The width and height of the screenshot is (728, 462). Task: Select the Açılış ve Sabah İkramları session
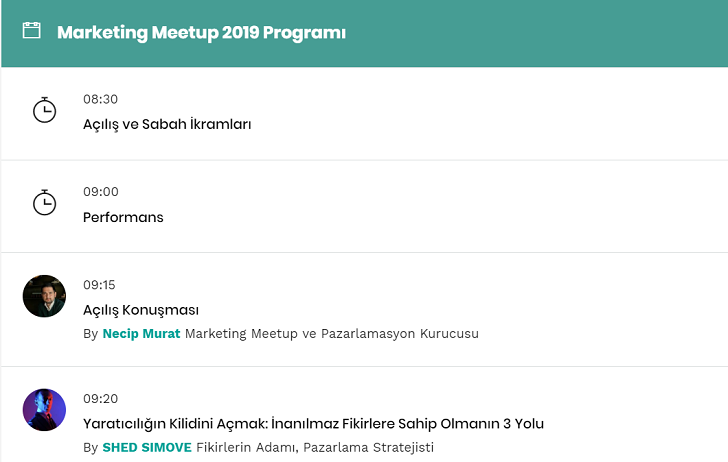pyautogui.click(x=167, y=125)
